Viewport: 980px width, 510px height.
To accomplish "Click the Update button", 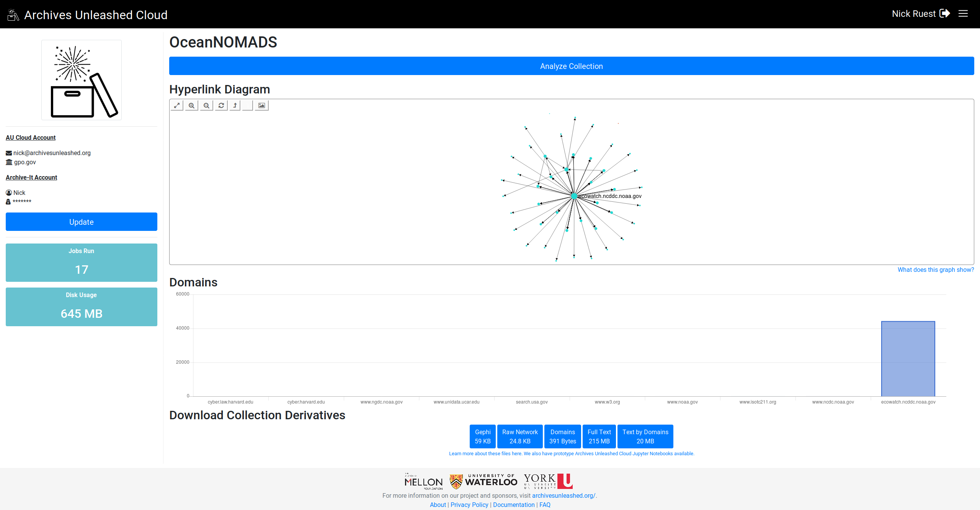I will (x=82, y=222).
